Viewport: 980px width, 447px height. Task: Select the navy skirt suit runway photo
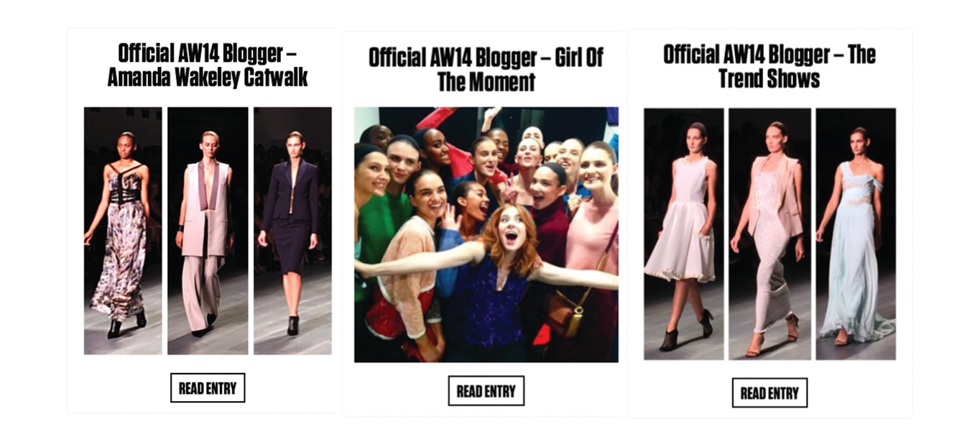[293, 231]
